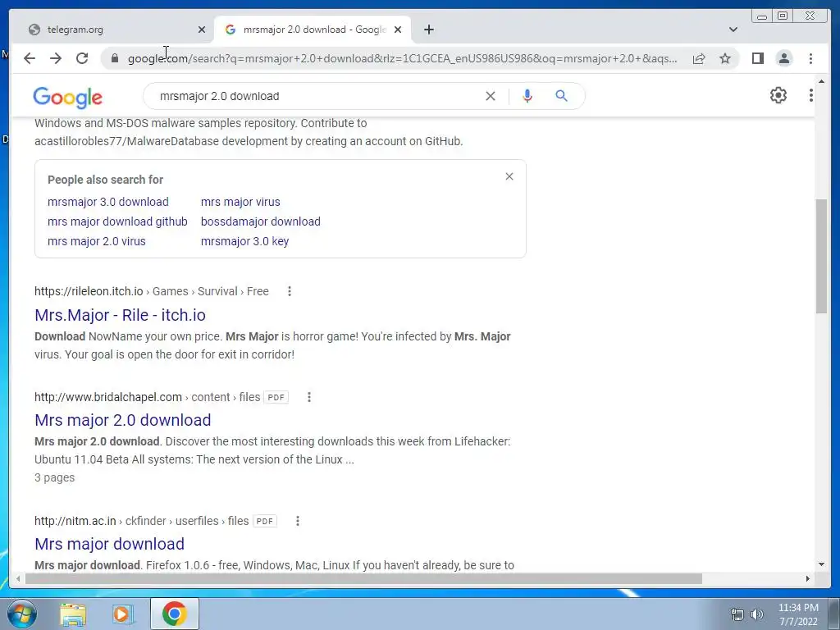Run the search with the magnifier icon
The height and width of the screenshot is (630, 840).
(561, 96)
